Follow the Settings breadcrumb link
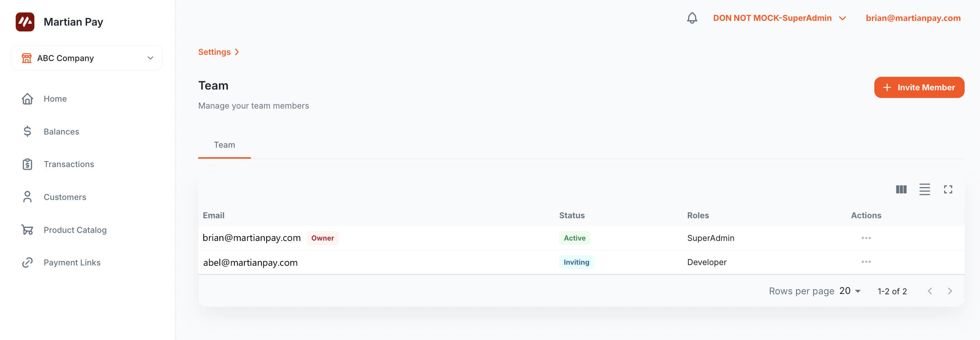980x340 pixels. pos(214,52)
